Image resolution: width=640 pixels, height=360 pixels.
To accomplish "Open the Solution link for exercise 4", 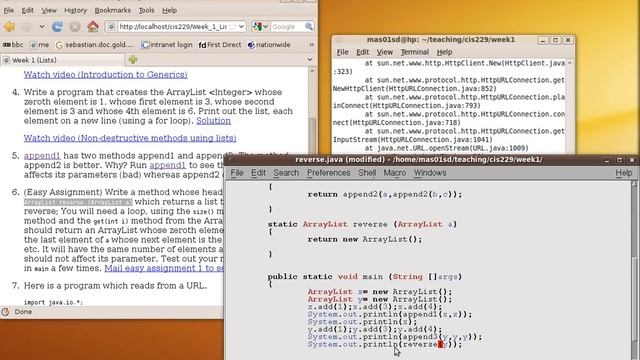I will [213, 121].
